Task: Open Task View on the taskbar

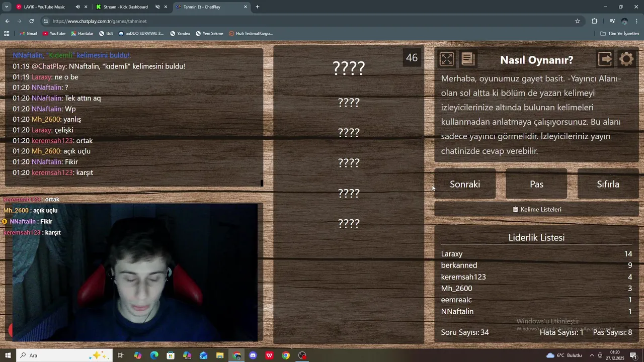Action: click(x=121, y=355)
